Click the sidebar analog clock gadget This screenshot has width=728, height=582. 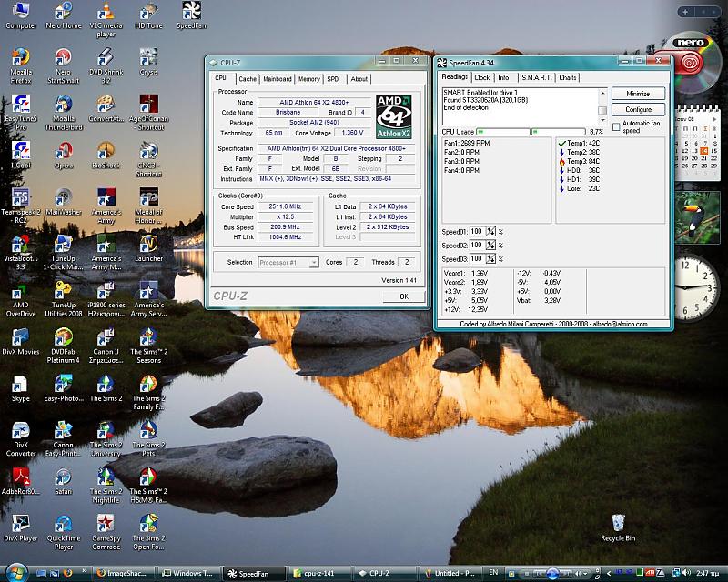tap(695, 287)
